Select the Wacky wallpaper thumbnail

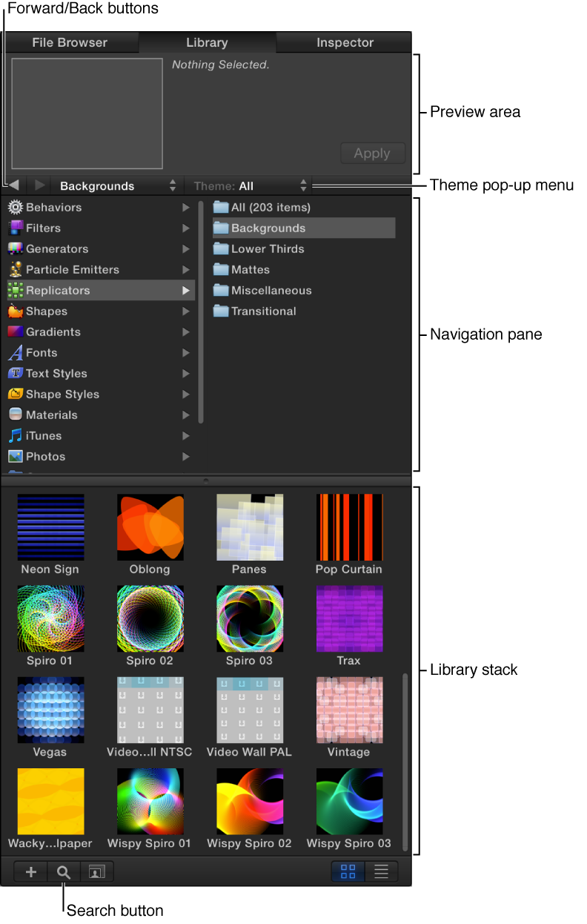[x=50, y=802]
